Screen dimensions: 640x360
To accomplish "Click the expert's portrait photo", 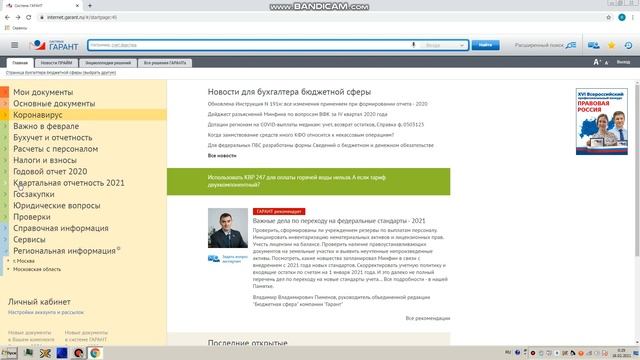I will click(x=228, y=228).
